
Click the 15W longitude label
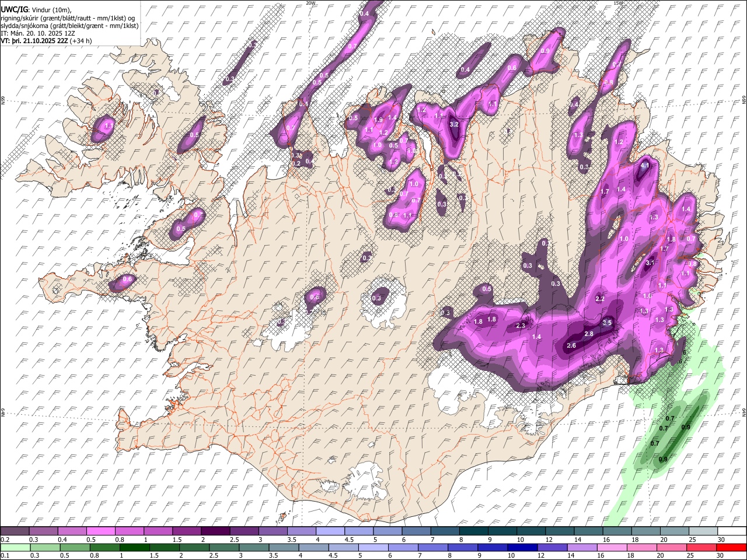click(x=617, y=3)
